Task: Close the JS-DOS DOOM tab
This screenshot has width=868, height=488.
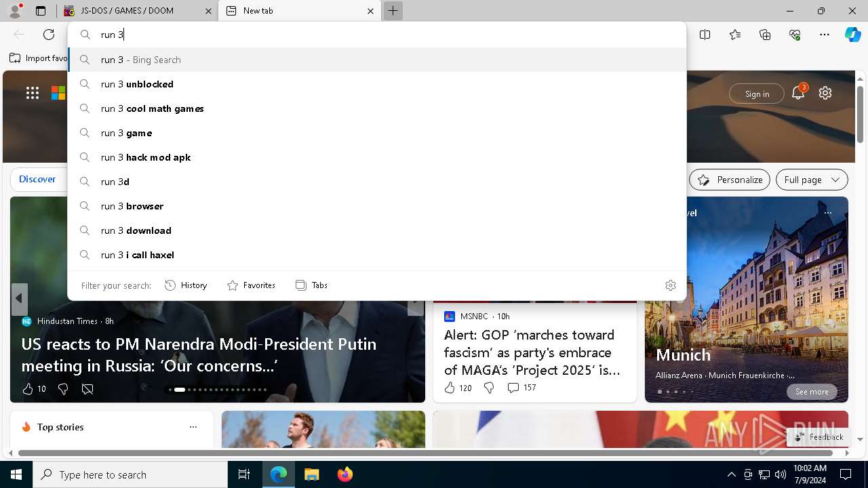Action: click(208, 11)
